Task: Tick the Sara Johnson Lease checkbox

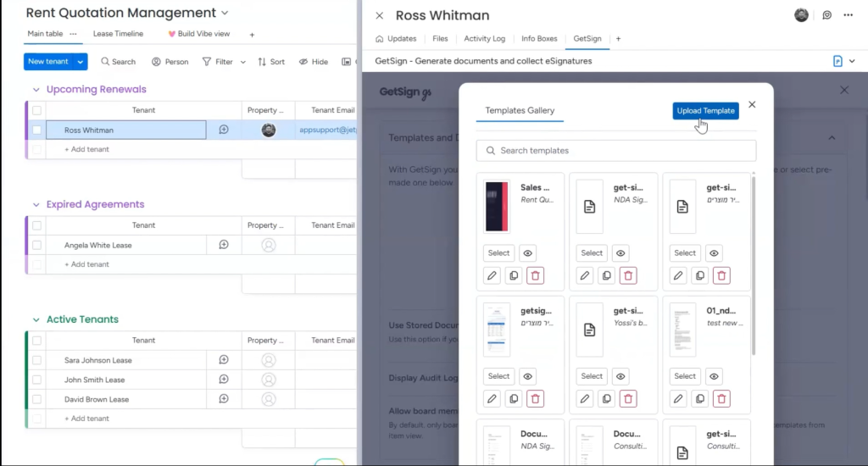Action: [x=36, y=360]
